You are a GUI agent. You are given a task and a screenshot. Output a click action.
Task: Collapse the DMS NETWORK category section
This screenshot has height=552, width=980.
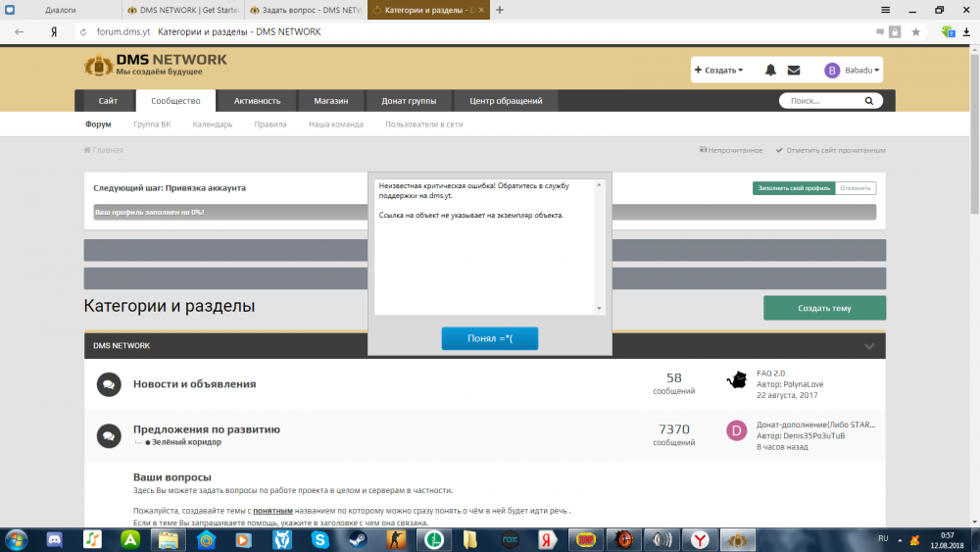868,346
